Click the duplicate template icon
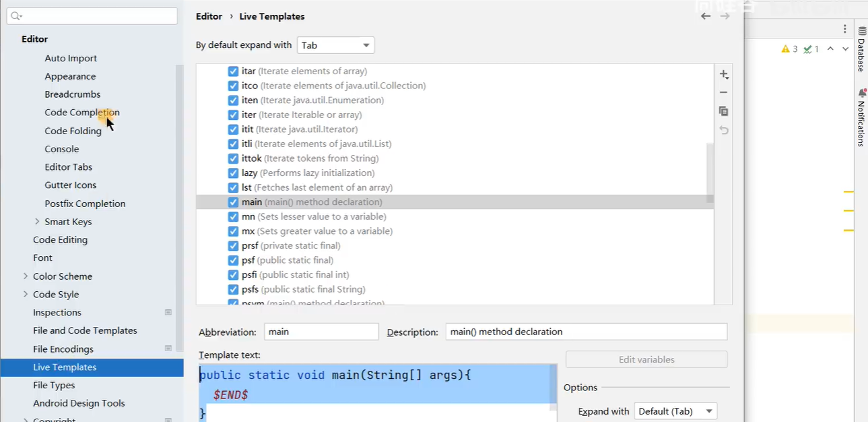Image resolution: width=868 pixels, height=422 pixels. [x=724, y=111]
